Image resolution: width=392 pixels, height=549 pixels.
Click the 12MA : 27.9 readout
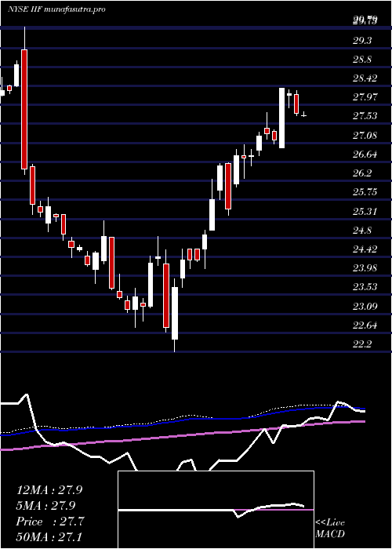click(49, 490)
